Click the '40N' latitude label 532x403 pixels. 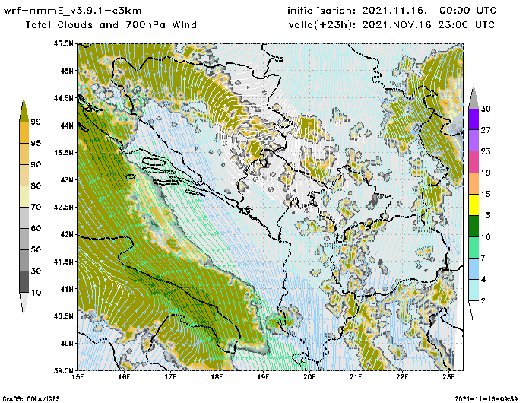(x=67, y=343)
